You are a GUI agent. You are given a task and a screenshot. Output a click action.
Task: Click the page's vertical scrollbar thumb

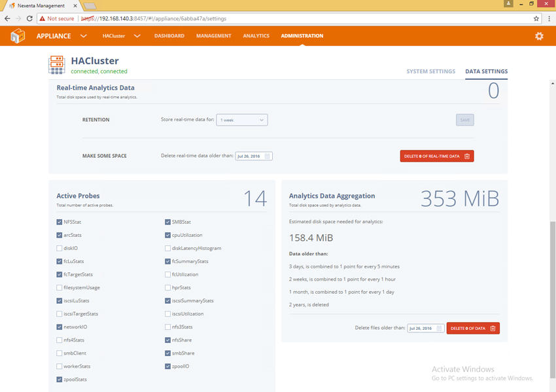[x=553, y=300]
